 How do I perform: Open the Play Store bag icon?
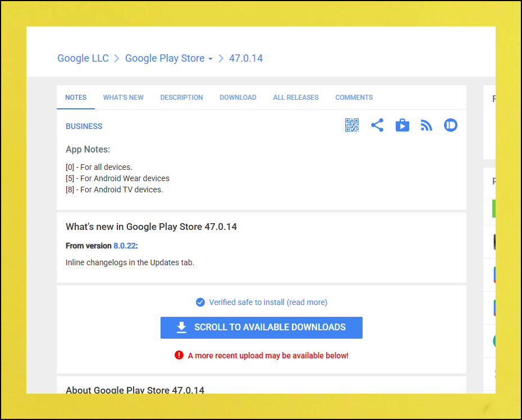[402, 125]
